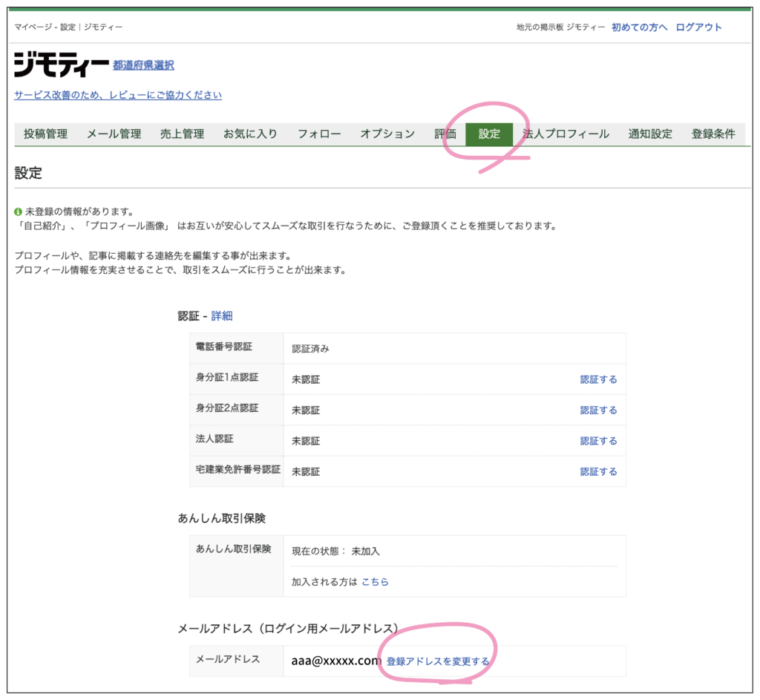This screenshot has width=760, height=700.
Task: Click the 都道府県選択 link
Action: pyautogui.click(x=143, y=65)
